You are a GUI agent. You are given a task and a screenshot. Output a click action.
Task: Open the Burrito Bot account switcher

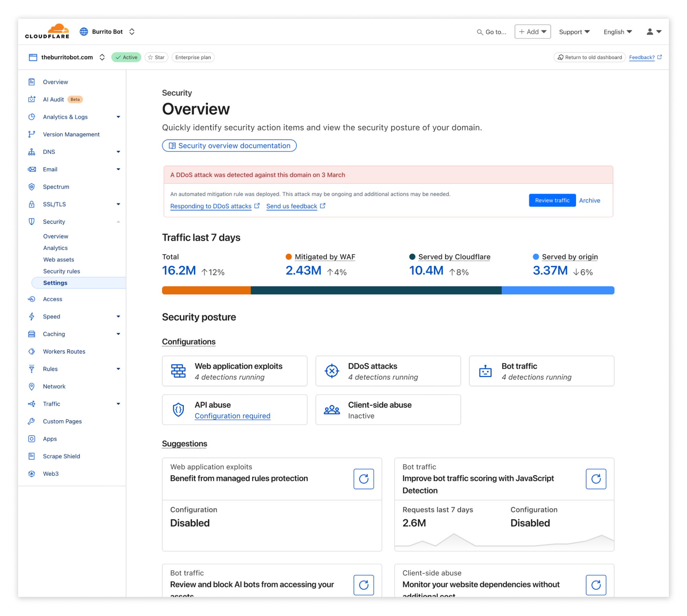pos(132,32)
